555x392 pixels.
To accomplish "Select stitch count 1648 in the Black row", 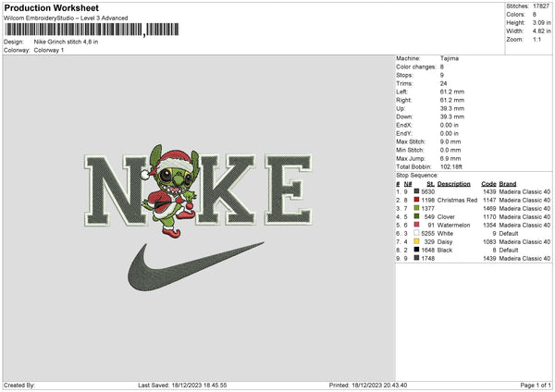I will (428, 251).
